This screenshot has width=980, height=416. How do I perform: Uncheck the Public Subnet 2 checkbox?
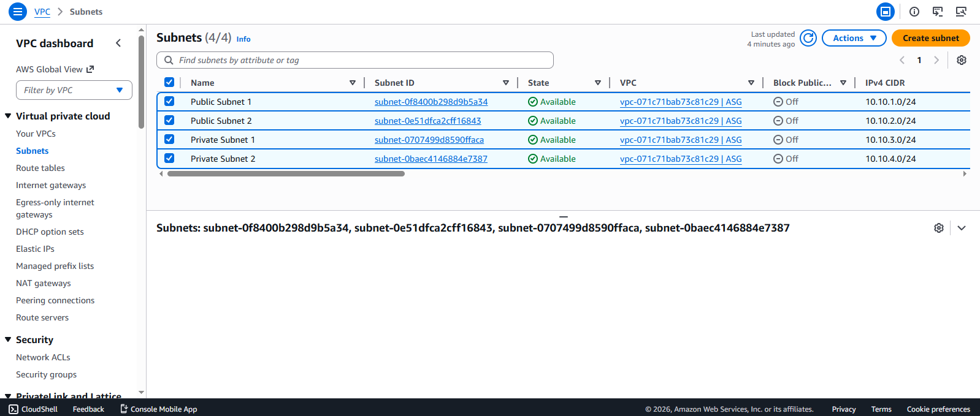tap(169, 120)
